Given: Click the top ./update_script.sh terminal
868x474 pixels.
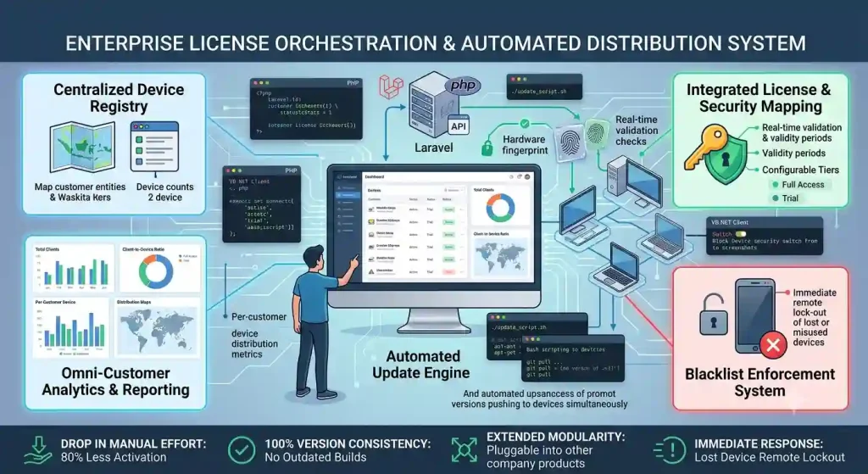Looking at the screenshot, I should tap(544, 87).
